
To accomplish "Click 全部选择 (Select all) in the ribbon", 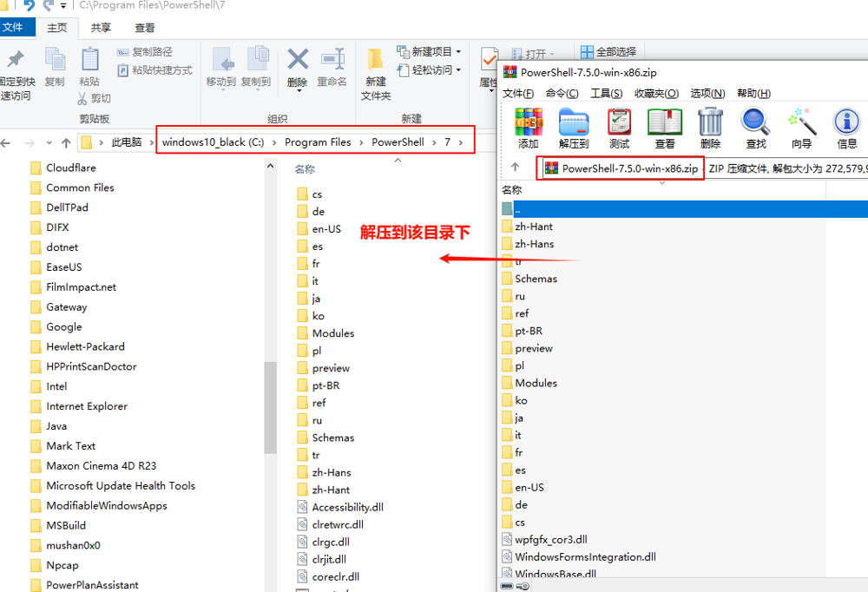I will 608,52.
